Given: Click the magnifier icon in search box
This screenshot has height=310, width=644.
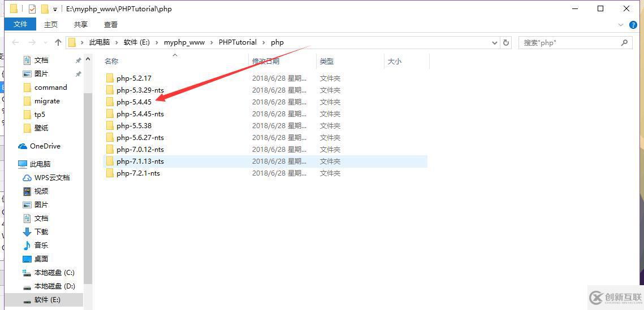Looking at the screenshot, I should click(x=624, y=42).
